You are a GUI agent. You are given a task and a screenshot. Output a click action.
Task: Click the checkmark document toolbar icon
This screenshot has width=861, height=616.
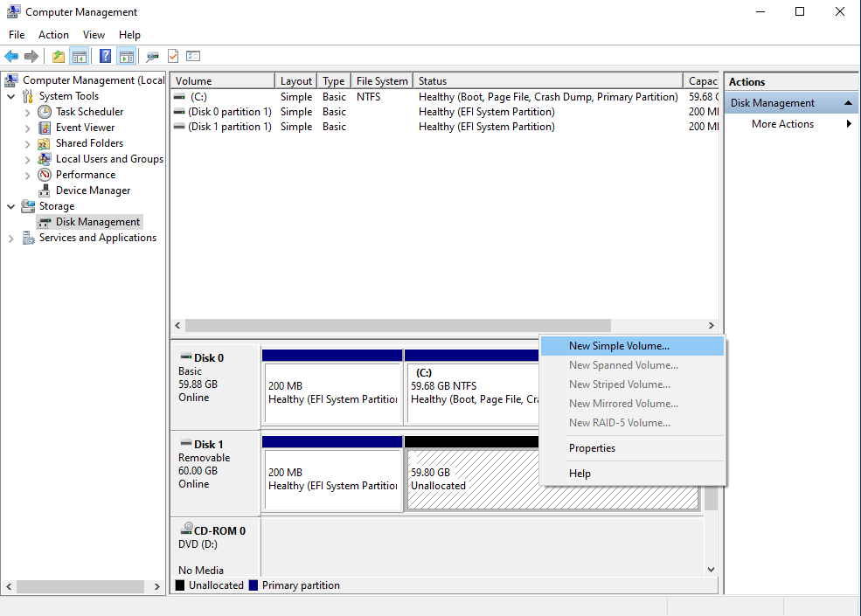[173, 57]
